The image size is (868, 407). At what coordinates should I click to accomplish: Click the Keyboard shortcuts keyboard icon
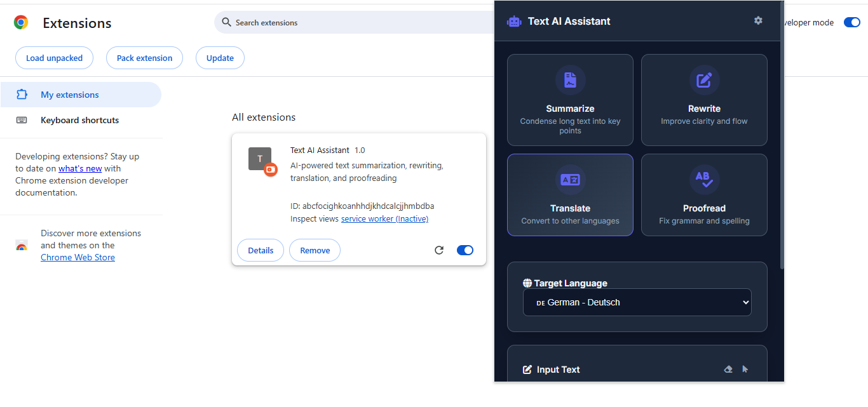[22, 120]
